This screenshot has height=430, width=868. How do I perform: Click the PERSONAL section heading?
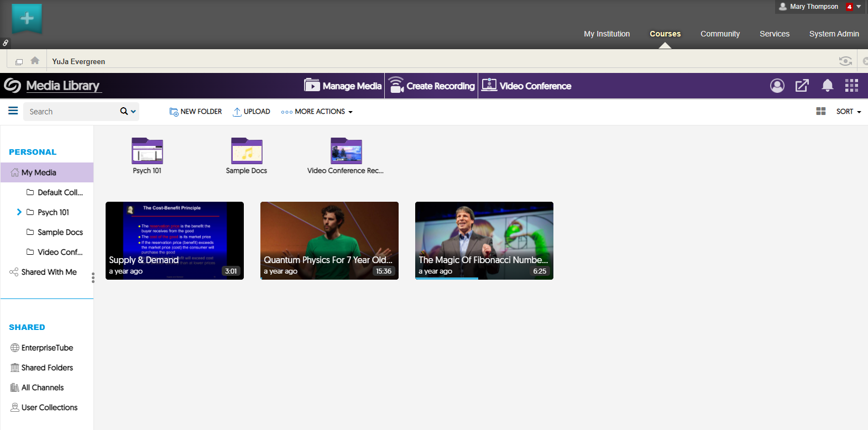(x=33, y=152)
